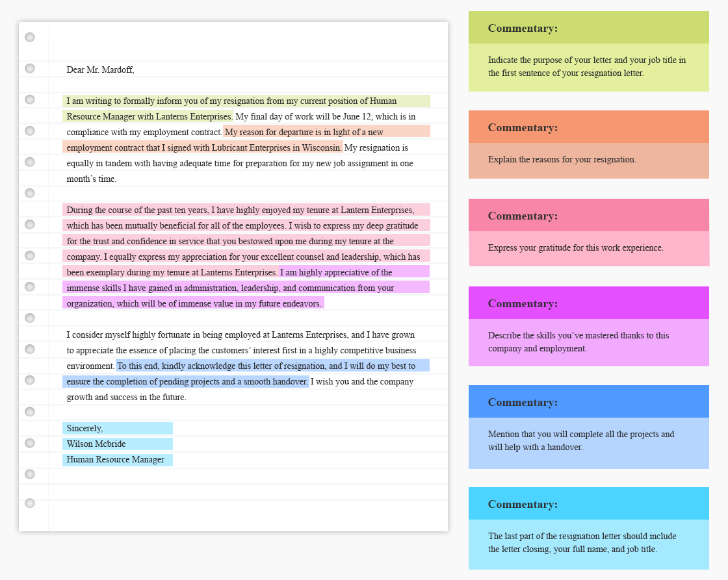Viewport: 728px width, 580px height.
Task: Select the "Wilson Mcbride" signature name
Action: [x=96, y=444]
